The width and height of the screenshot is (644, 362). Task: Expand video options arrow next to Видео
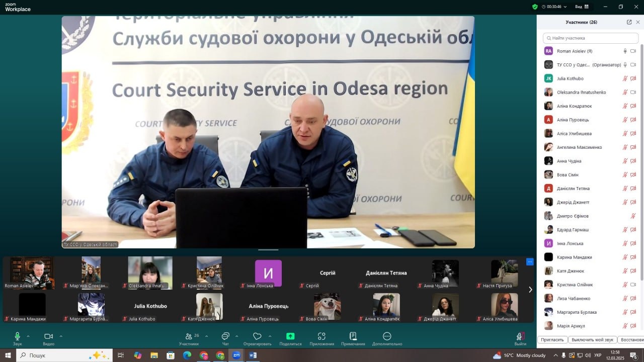[x=61, y=336]
